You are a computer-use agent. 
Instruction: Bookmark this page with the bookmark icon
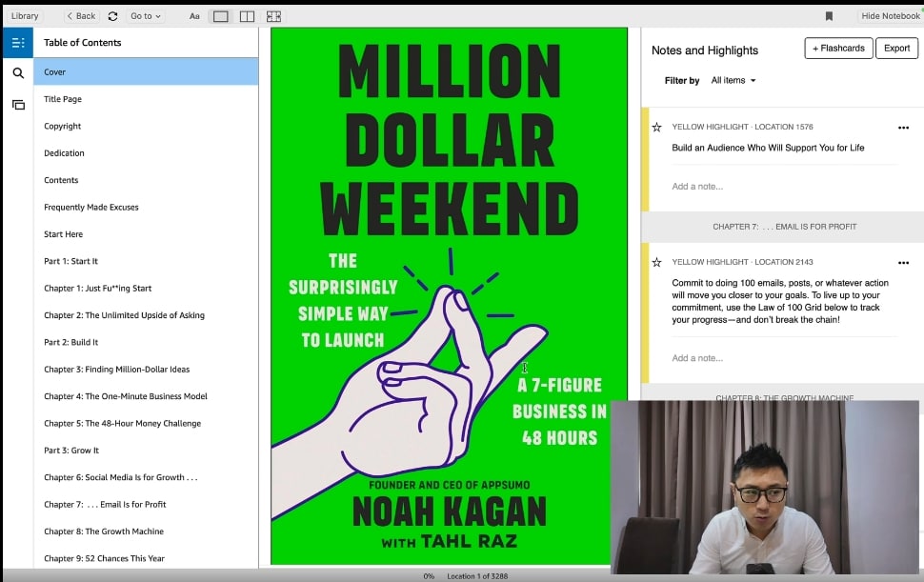tap(829, 16)
